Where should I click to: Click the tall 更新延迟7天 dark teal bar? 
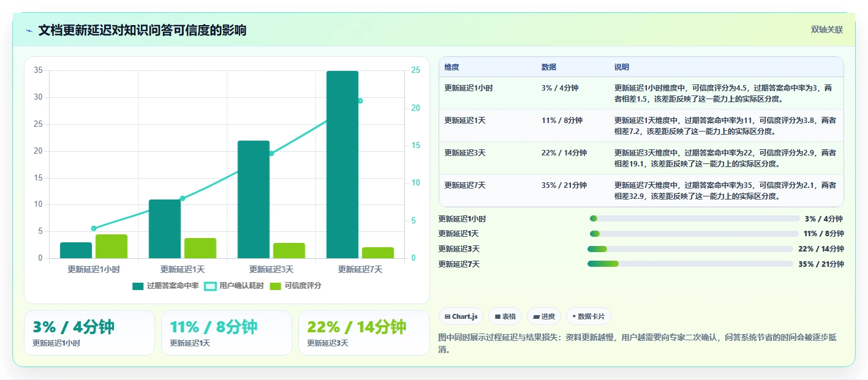tap(342, 165)
